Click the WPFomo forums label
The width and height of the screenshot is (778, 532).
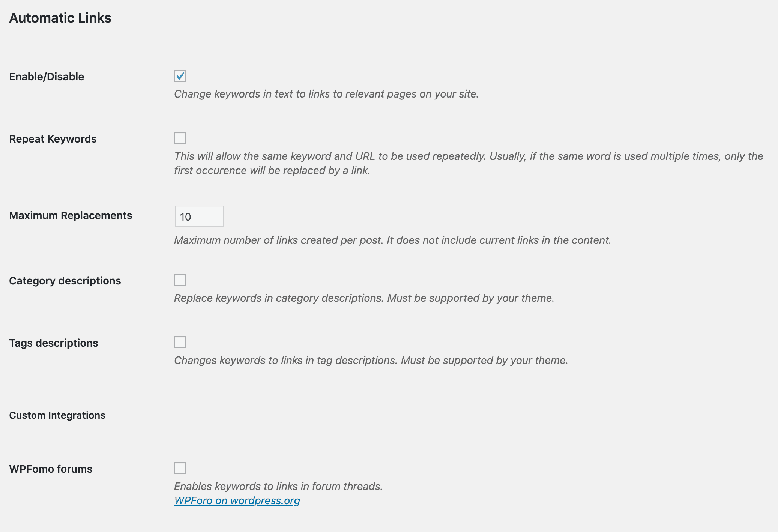pyautogui.click(x=51, y=469)
